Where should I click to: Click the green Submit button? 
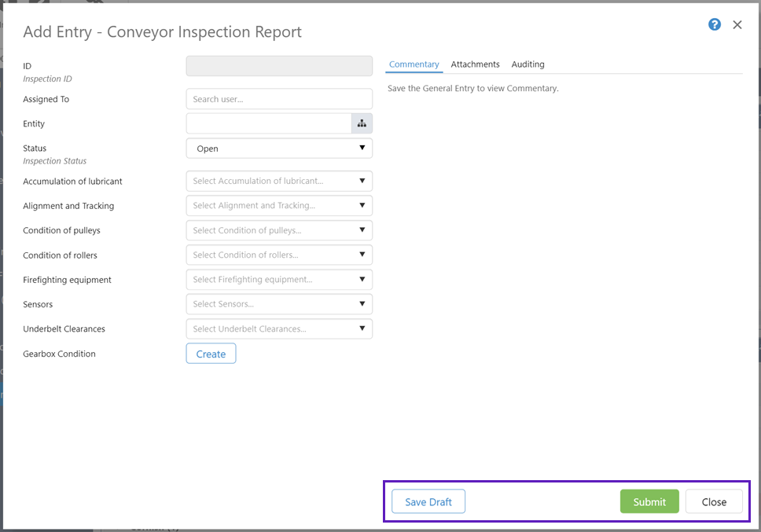[649, 501]
